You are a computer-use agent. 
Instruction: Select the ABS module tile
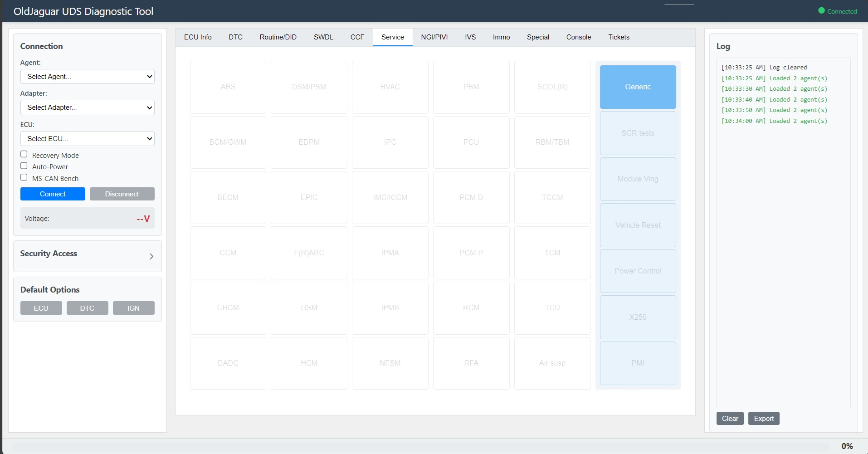(x=228, y=87)
